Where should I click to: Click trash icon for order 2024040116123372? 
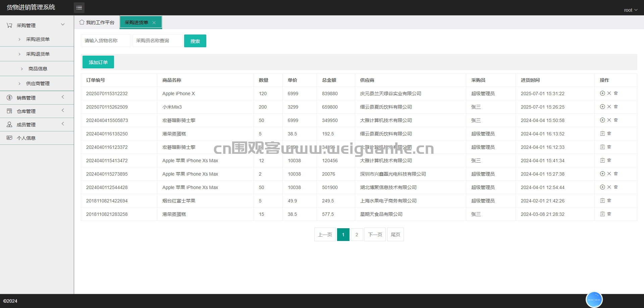[x=609, y=147]
